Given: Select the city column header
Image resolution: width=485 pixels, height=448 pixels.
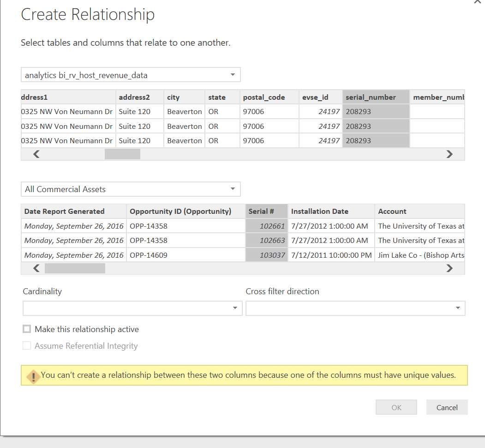Looking at the screenshot, I should point(184,97).
